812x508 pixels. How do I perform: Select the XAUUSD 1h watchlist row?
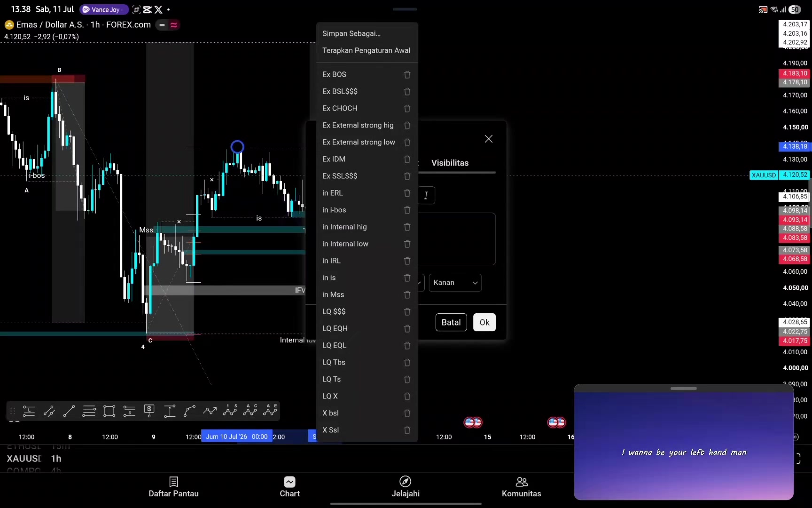34,459
